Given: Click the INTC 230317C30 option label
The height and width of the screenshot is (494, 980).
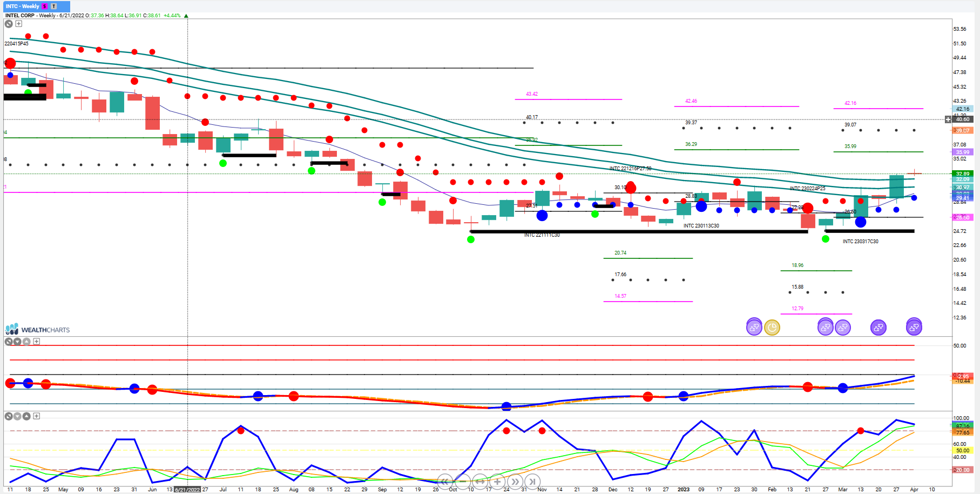Looking at the screenshot, I should pos(861,242).
